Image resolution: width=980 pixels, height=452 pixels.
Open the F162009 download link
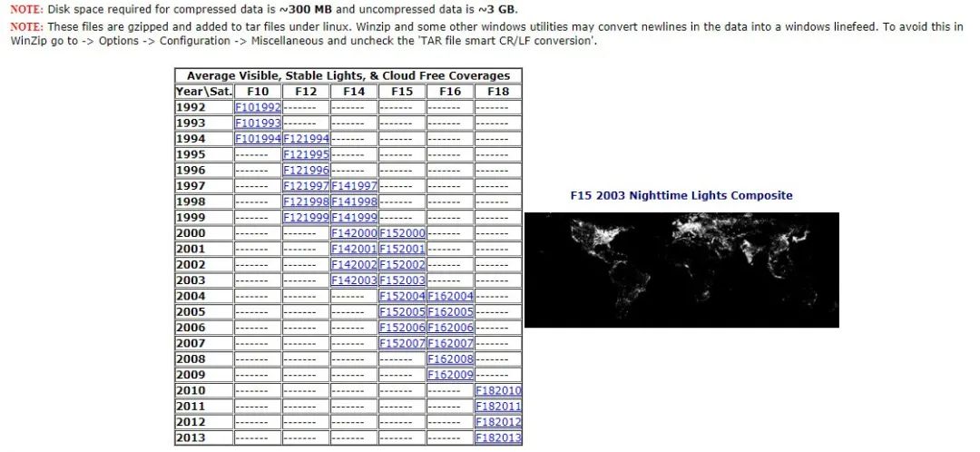pyautogui.click(x=451, y=375)
